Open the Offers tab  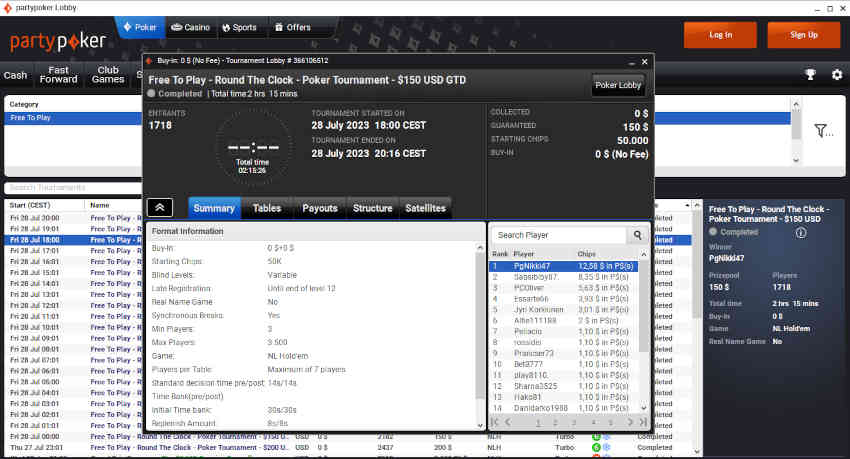(x=293, y=27)
